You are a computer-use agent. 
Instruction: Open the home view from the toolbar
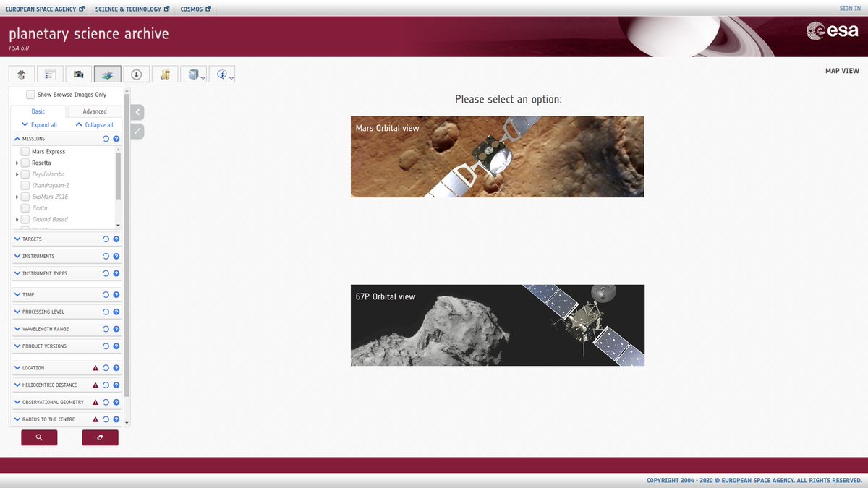(x=20, y=73)
